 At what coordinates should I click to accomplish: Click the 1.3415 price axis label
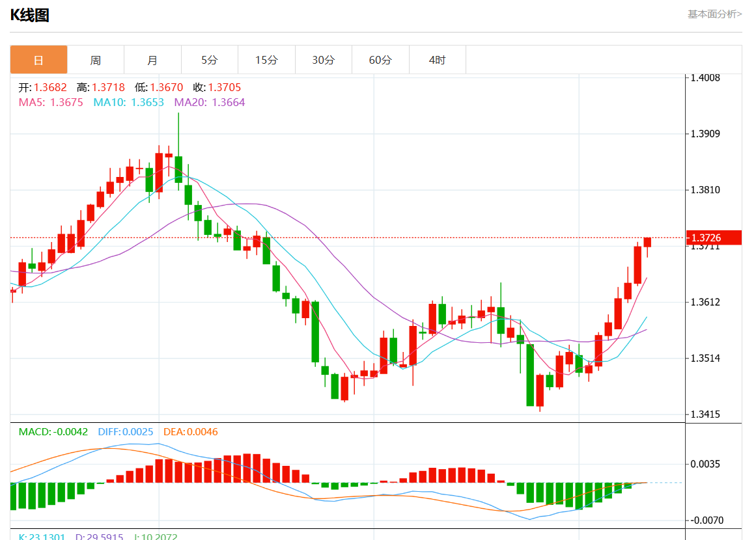pyautogui.click(x=705, y=414)
